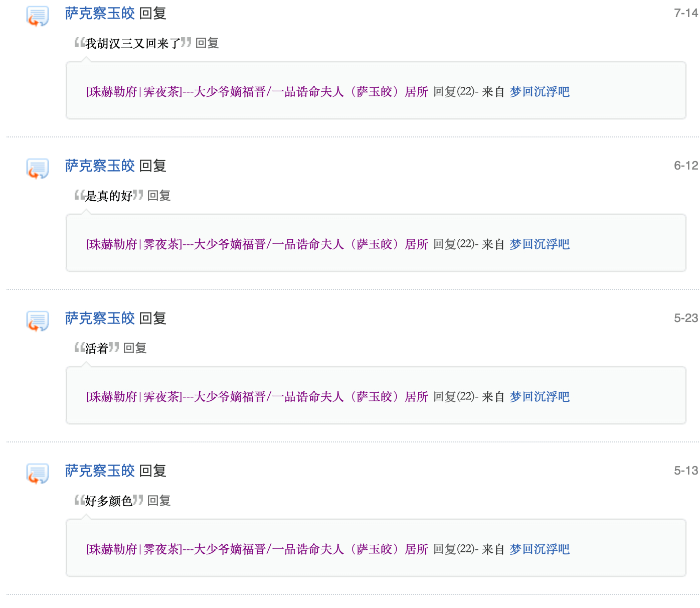Visit 梦回沉浮吧 from the 6-12 entry
The height and width of the screenshot is (608, 700).
coord(540,244)
